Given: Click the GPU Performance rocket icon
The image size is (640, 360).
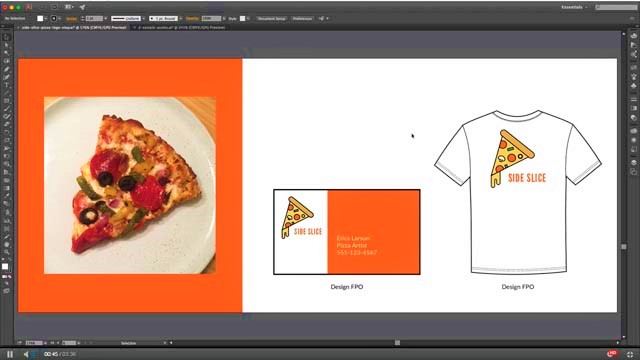Looking at the screenshot, I should pos(82,7).
